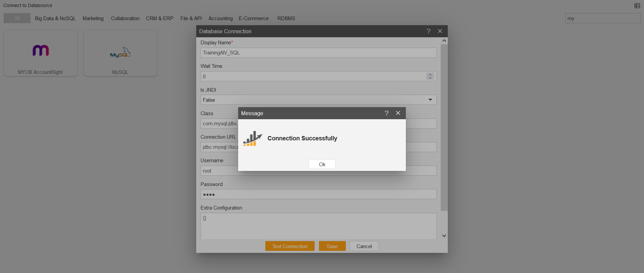Viewport: 644px width, 273px height.
Task: Edit the Extra Configuration text area
Action: [x=318, y=226]
